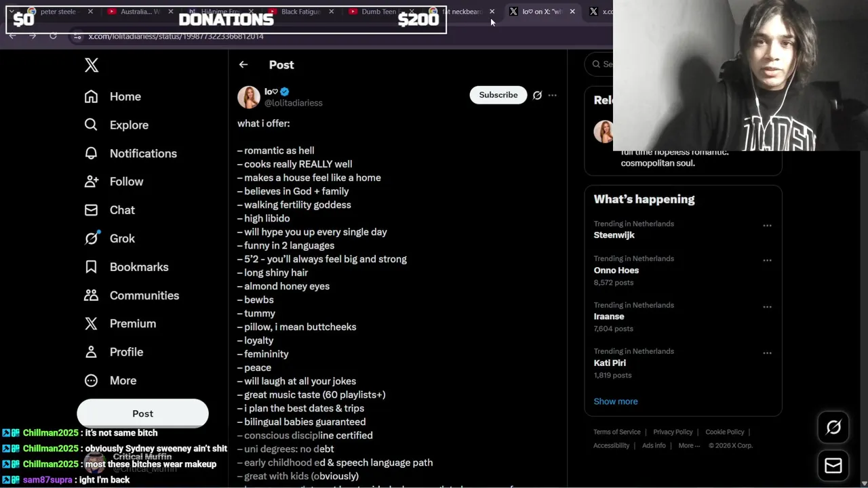This screenshot has width=868, height=488.
Task: Click the 'funny in 2 languages' line
Action: click(x=285, y=245)
